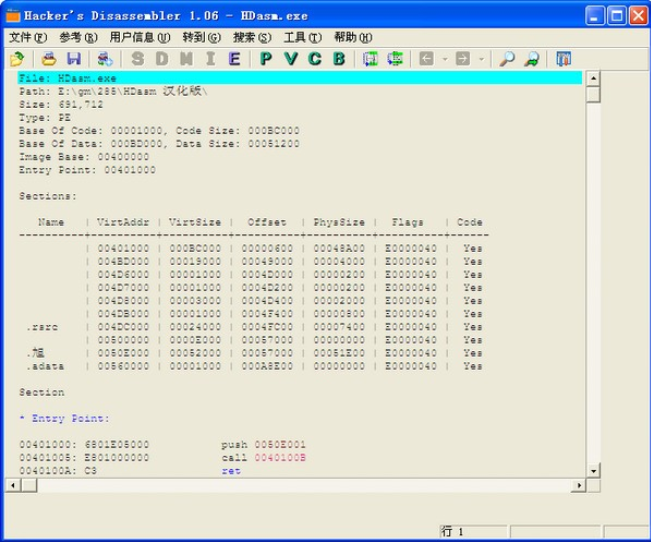Open the 文件 (File) menu
Viewport: 651px width, 542px height.
point(27,37)
